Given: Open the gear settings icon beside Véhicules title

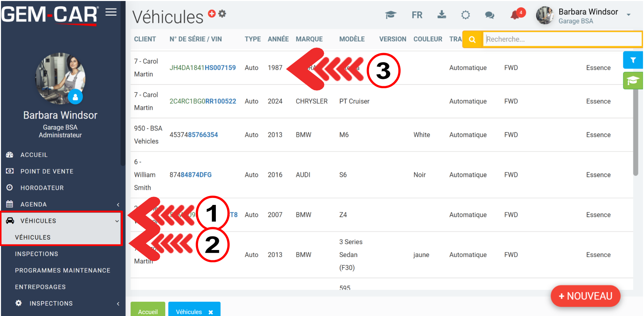Looking at the screenshot, I should coord(222,14).
